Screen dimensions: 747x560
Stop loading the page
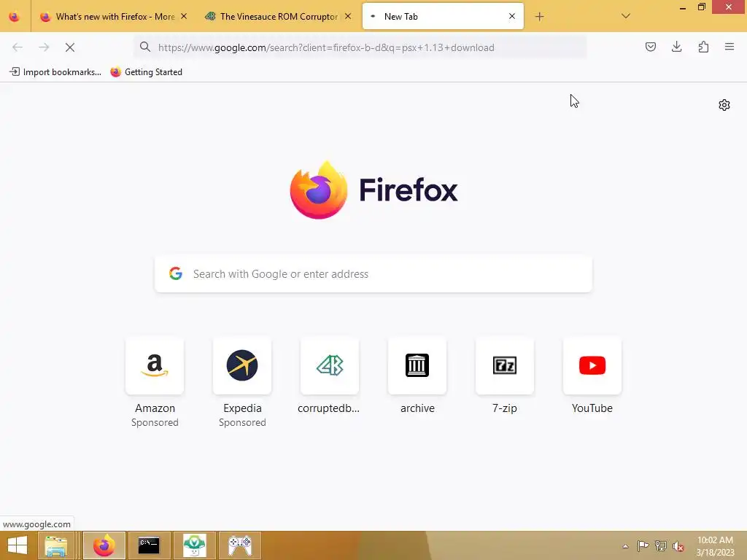tap(70, 47)
